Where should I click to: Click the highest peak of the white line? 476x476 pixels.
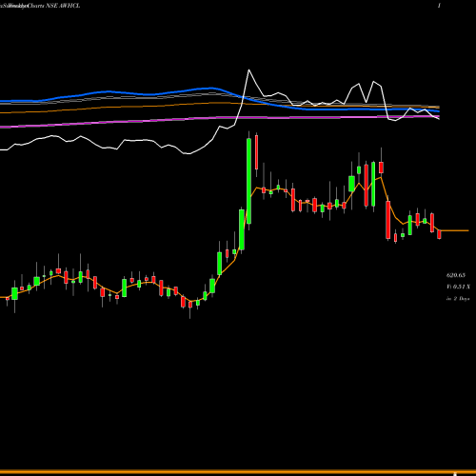[248, 70]
